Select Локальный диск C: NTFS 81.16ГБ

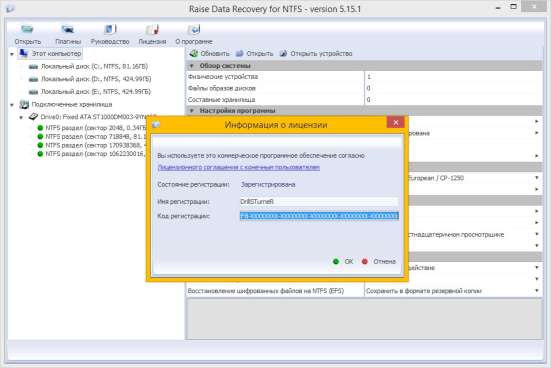[x=94, y=66]
